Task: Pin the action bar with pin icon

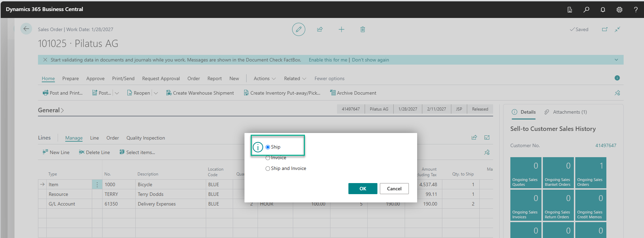Action: (x=617, y=93)
